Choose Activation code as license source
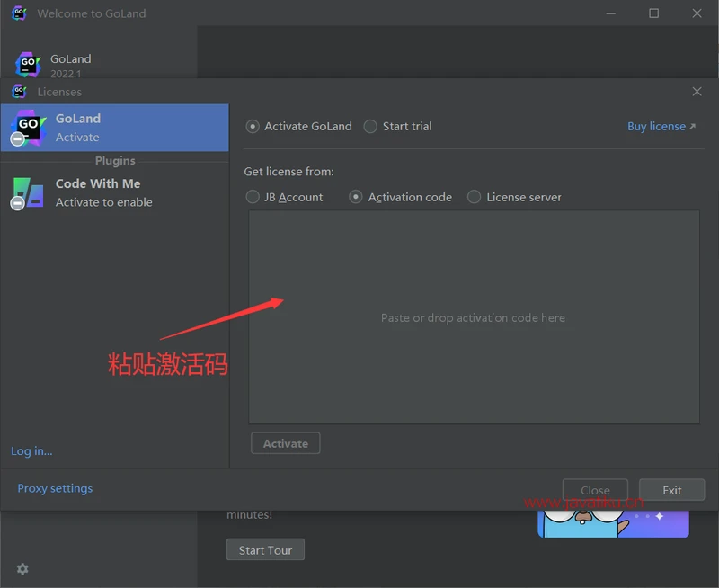 pyautogui.click(x=356, y=197)
